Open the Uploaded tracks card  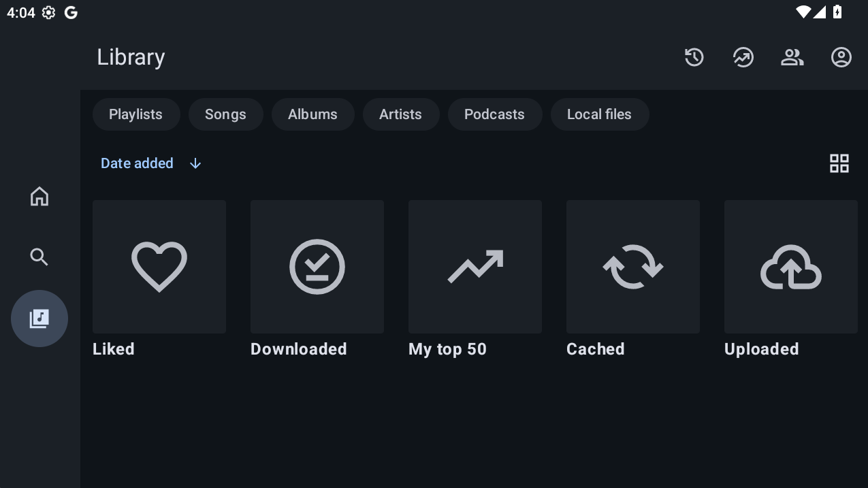[x=790, y=266]
